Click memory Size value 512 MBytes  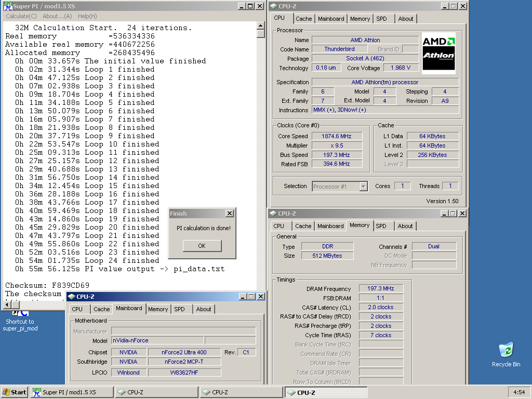(x=327, y=256)
